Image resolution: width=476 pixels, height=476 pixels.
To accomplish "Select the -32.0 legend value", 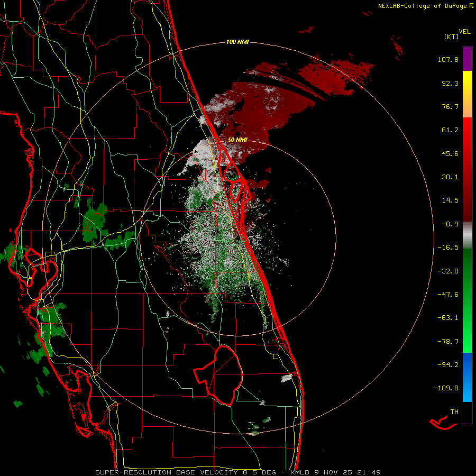I will 448,271.
